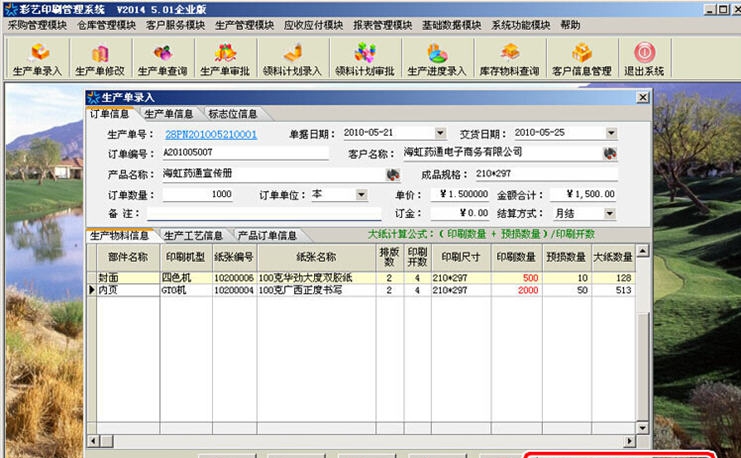This screenshot has height=458, width=741.
Task: Click 订单编号 input field
Action: pos(245,153)
